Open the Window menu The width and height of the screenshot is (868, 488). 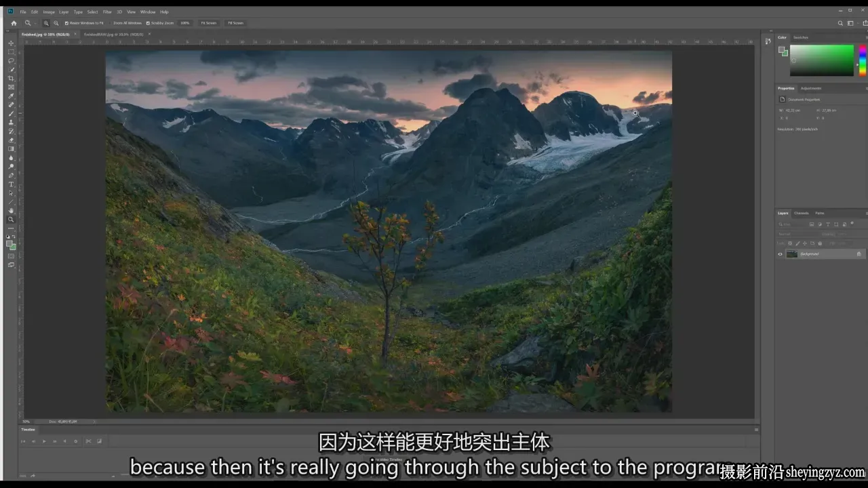tap(148, 12)
